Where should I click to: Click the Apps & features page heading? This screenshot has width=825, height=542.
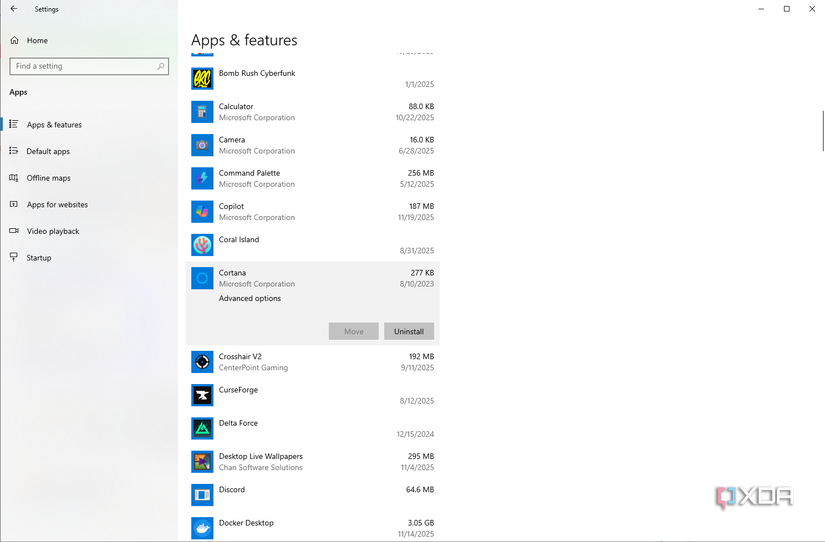point(244,40)
